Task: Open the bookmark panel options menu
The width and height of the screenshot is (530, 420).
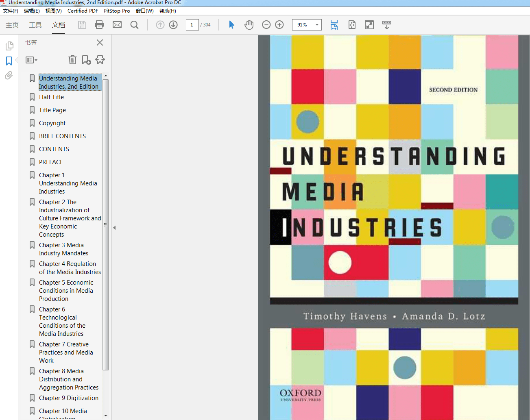Action: (31, 60)
